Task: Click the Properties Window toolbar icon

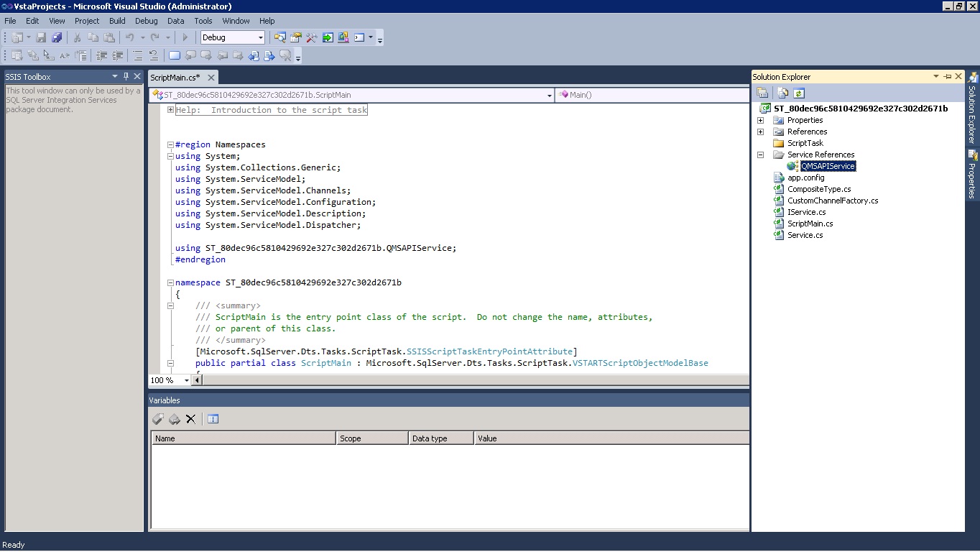Action: tap(296, 37)
